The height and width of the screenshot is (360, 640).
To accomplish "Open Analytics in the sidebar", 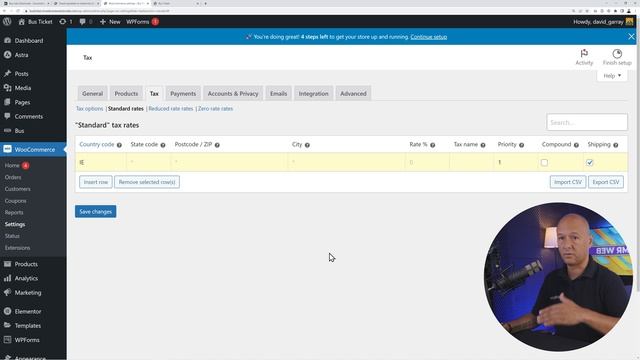I will tap(26, 278).
